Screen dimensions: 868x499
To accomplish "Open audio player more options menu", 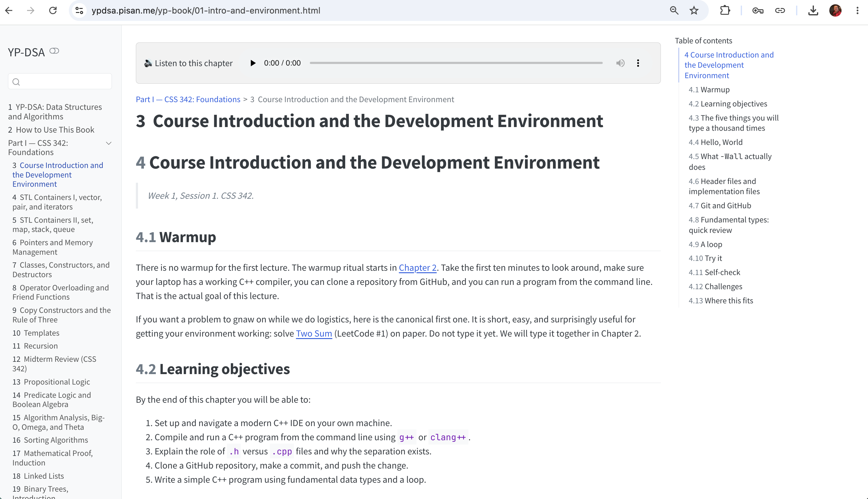I will pyautogui.click(x=638, y=63).
